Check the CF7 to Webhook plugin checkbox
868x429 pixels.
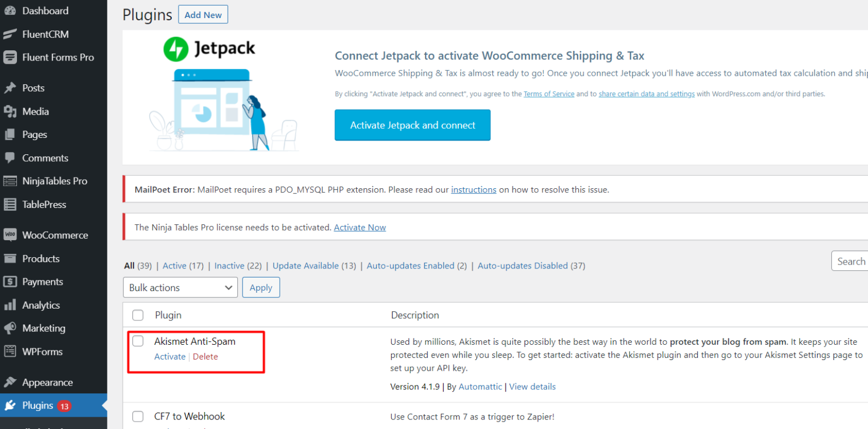[x=137, y=416]
